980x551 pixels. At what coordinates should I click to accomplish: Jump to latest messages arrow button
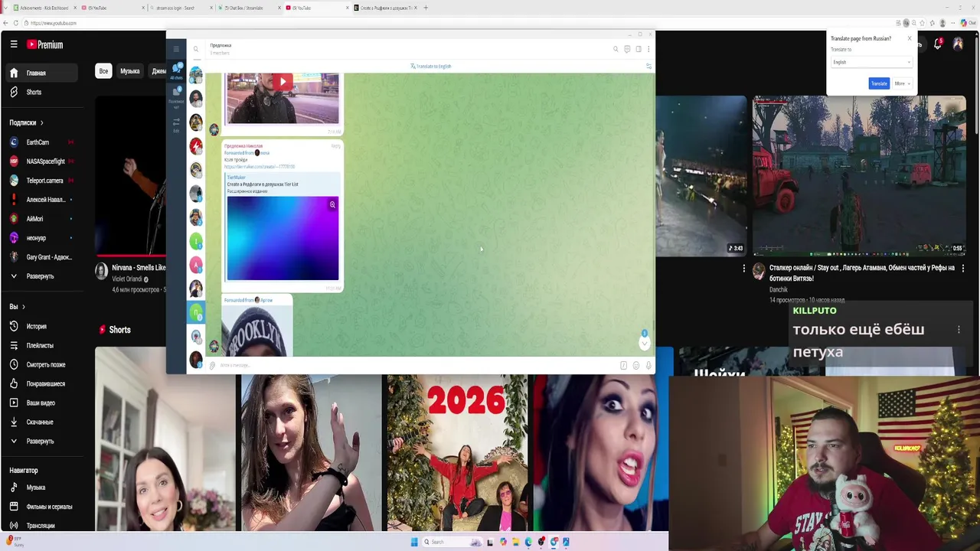click(x=644, y=343)
